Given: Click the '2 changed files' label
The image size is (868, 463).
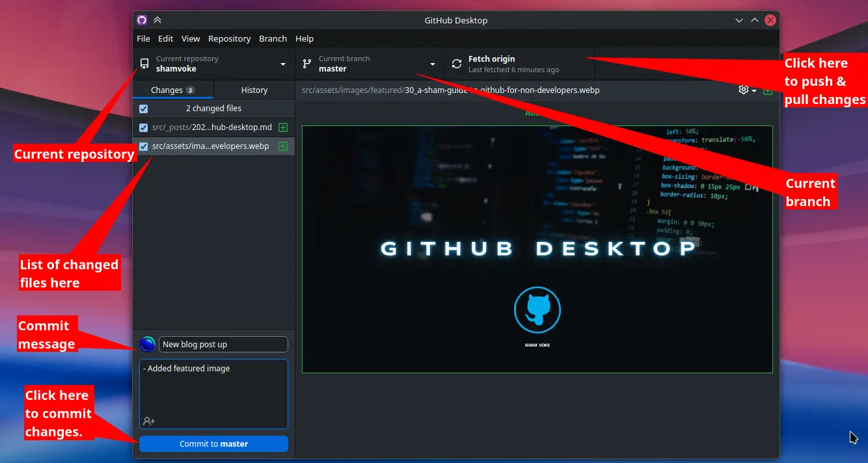Looking at the screenshot, I should pyautogui.click(x=213, y=109).
